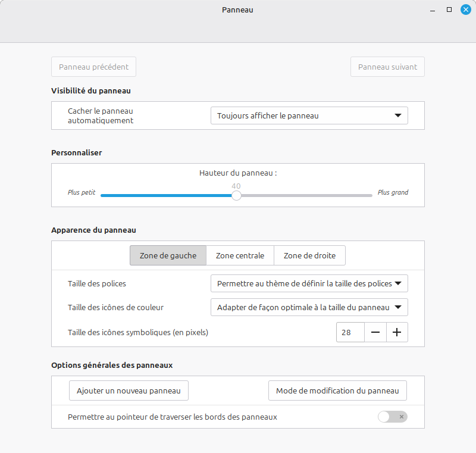Screen dimensions: 476x453
Task: Switch to the 'Zone centrale' tab
Action: pyautogui.click(x=240, y=255)
